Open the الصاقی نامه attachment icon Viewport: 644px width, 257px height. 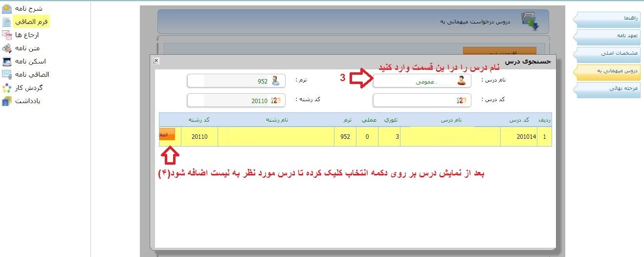click(x=7, y=75)
